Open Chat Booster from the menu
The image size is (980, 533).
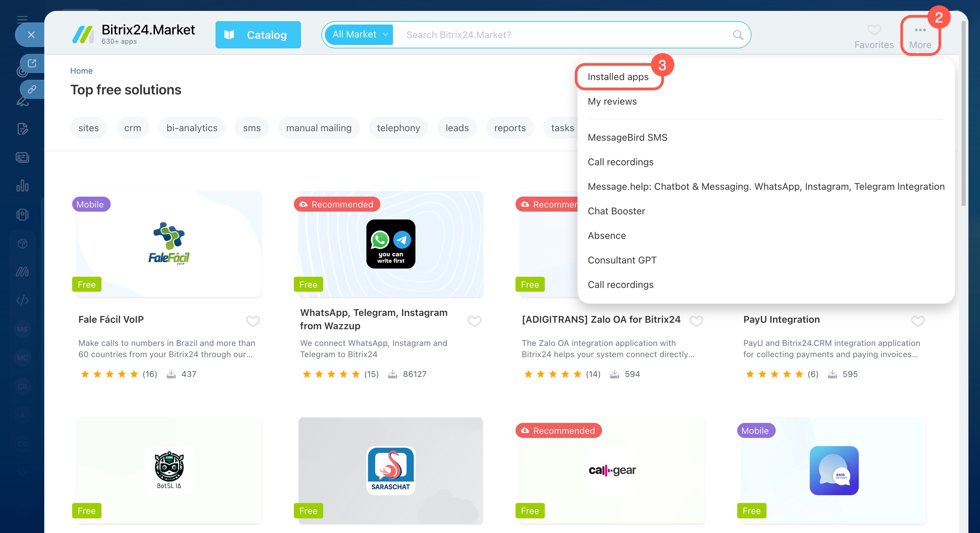[x=616, y=211]
